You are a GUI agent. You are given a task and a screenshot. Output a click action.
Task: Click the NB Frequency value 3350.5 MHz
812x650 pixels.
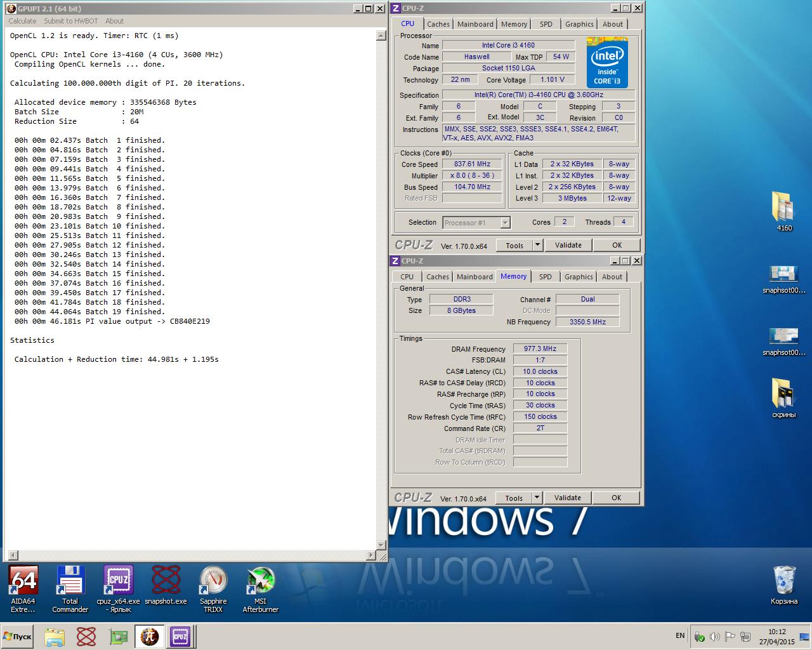[x=587, y=322]
